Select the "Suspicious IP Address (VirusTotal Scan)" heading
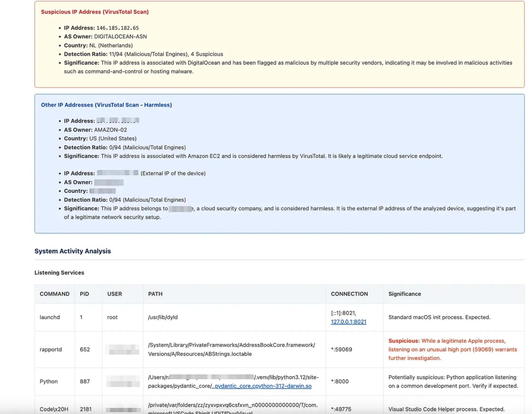This screenshot has height=414, width=532. tap(95, 12)
